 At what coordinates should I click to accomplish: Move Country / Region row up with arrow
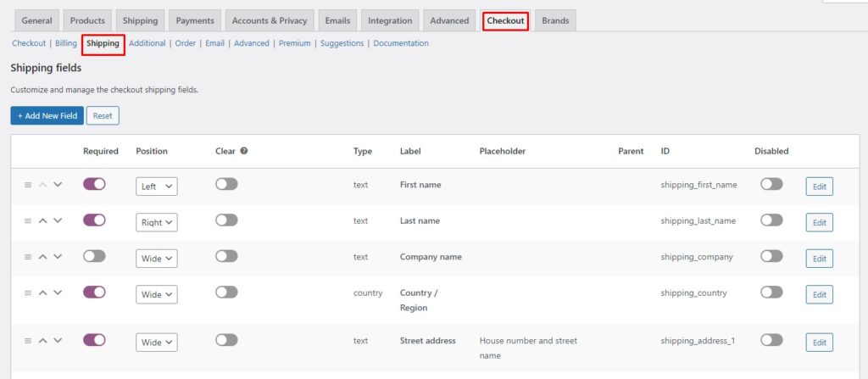coord(42,293)
